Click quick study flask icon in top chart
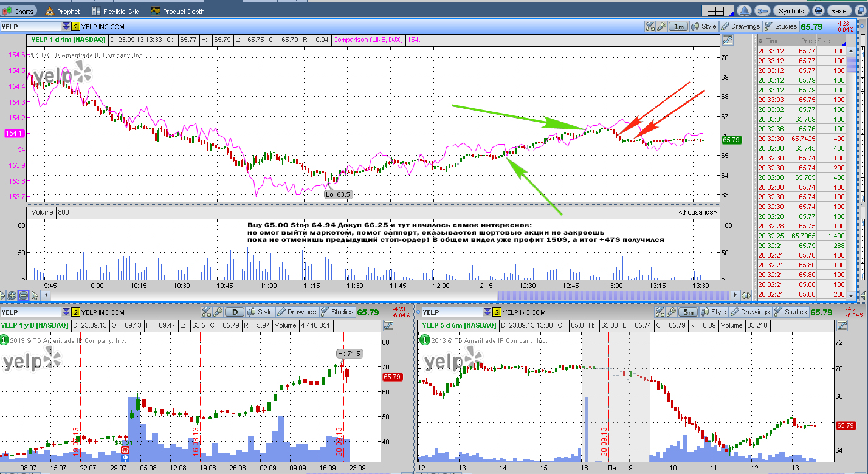The image size is (868, 474). (x=649, y=27)
